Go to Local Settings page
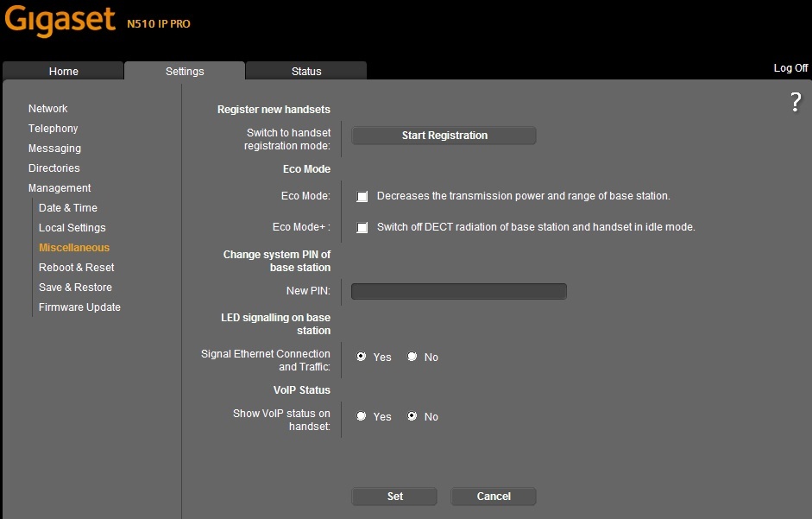Image resolution: width=812 pixels, height=519 pixels. (x=72, y=228)
